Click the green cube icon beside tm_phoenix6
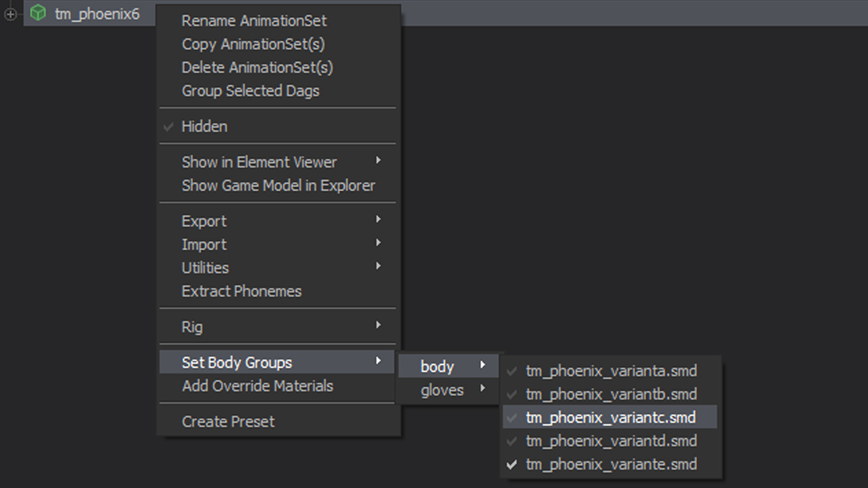 [38, 13]
